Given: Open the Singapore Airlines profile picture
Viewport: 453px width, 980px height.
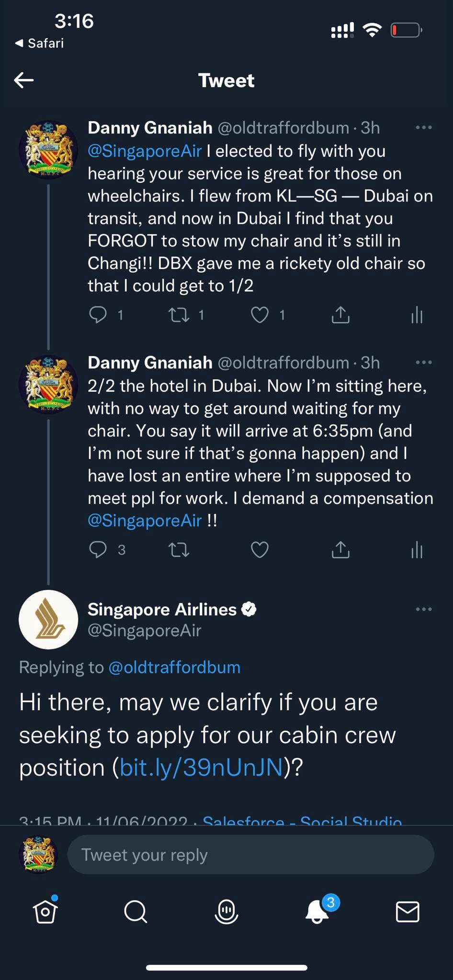Looking at the screenshot, I should pyautogui.click(x=48, y=619).
